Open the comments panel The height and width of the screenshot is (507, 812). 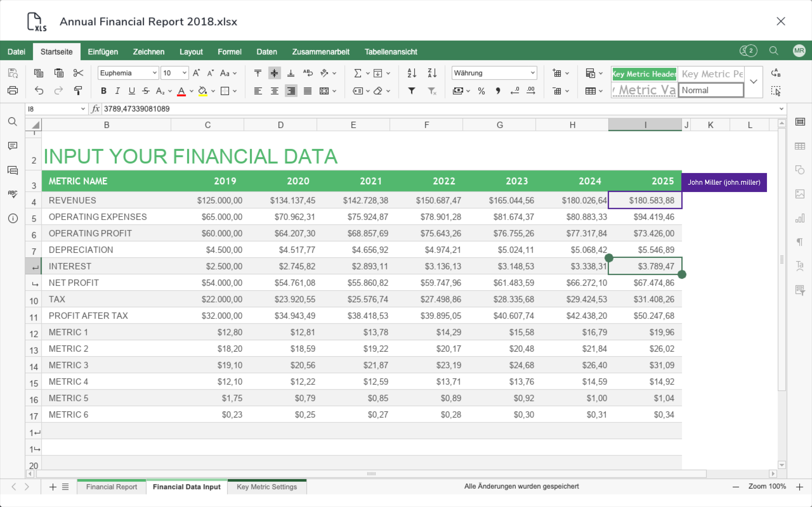[x=13, y=145]
